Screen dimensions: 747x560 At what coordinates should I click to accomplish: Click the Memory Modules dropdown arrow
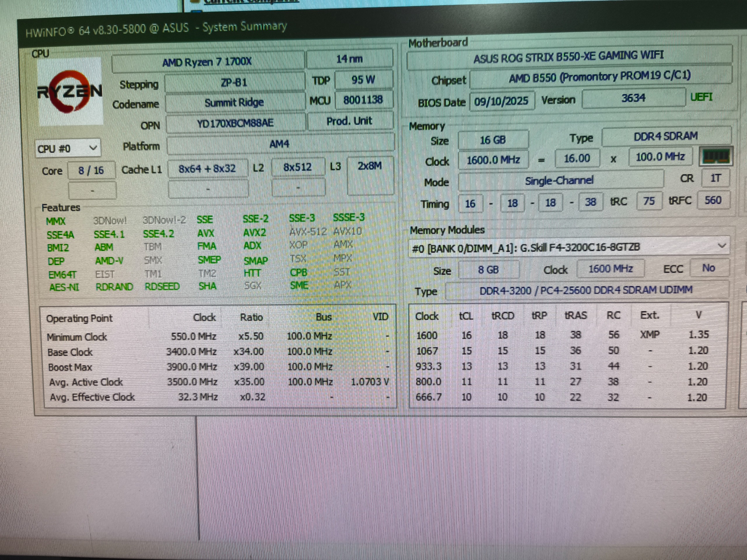tap(722, 246)
